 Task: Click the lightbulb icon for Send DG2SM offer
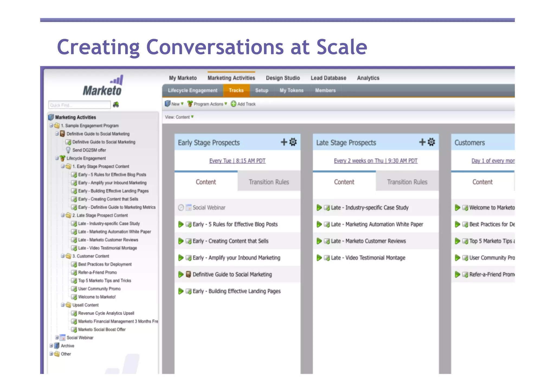[x=68, y=150]
